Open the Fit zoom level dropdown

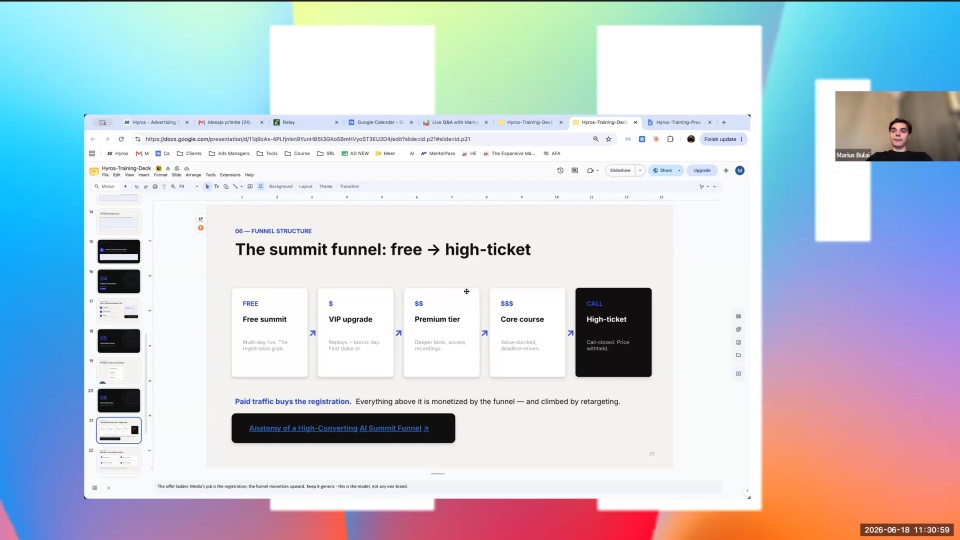tap(188, 186)
